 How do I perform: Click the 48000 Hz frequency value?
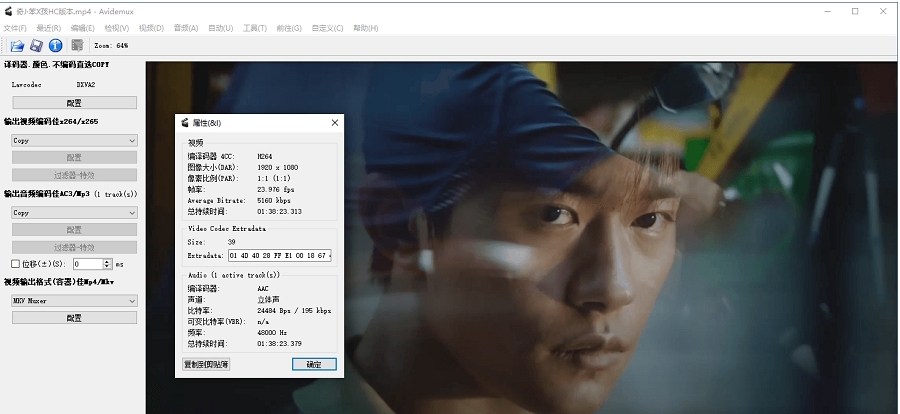272,332
